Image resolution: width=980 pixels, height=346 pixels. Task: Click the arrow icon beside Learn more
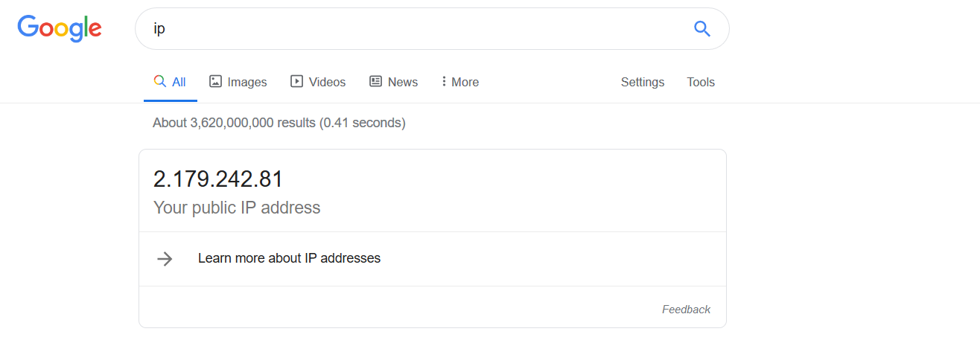pyautogui.click(x=165, y=258)
